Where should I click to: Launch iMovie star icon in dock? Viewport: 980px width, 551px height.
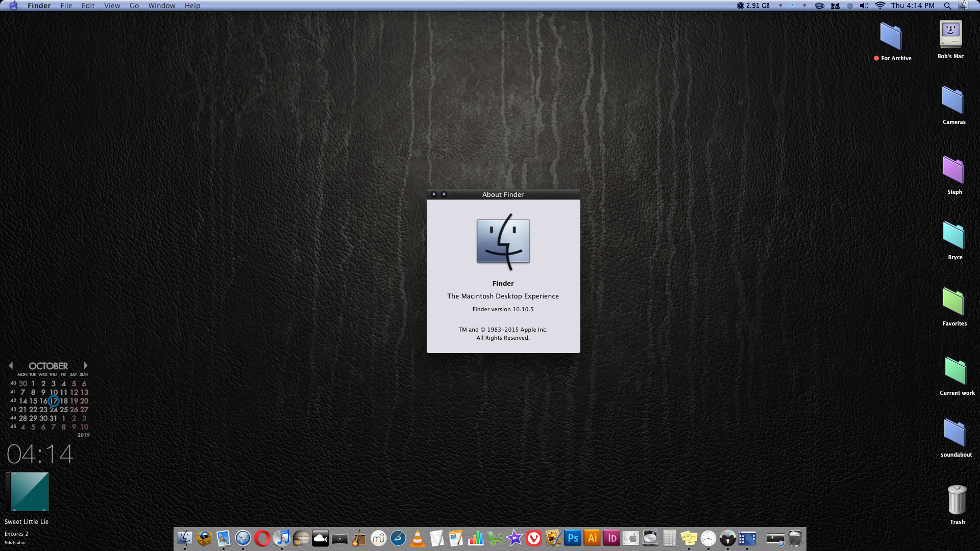tap(514, 538)
